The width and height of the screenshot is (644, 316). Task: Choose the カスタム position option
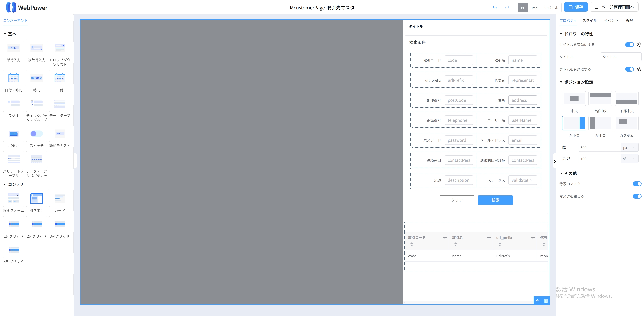pyautogui.click(x=627, y=123)
